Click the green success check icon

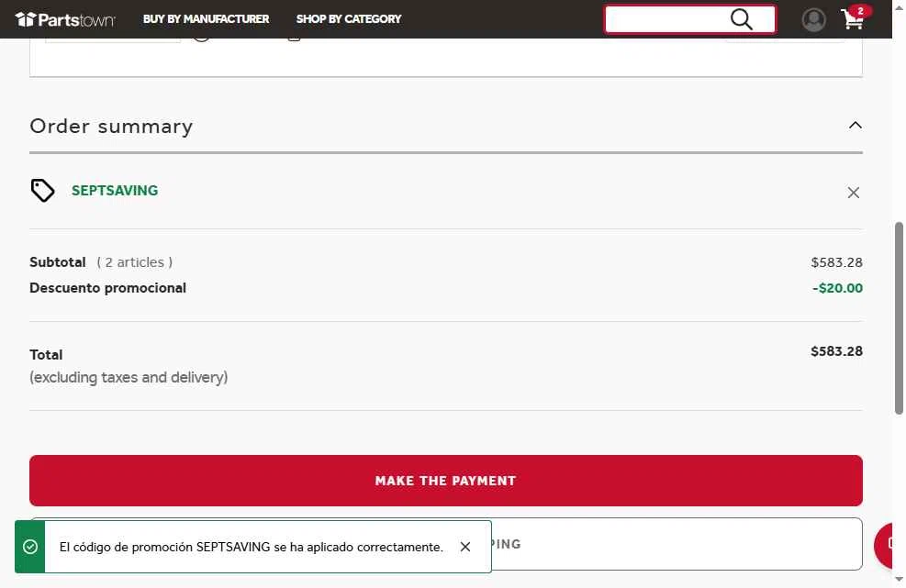pyautogui.click(x=30, y=547)
